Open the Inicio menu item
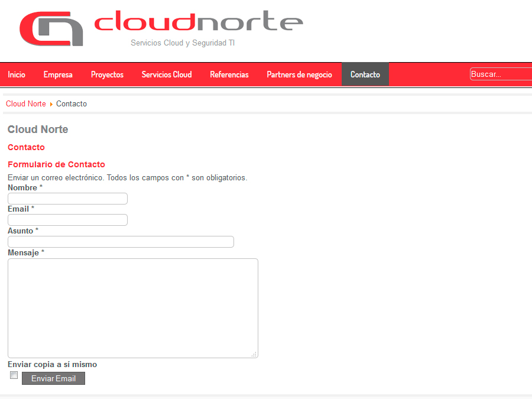This screenshot has height=399, width=532. [17, 74]
